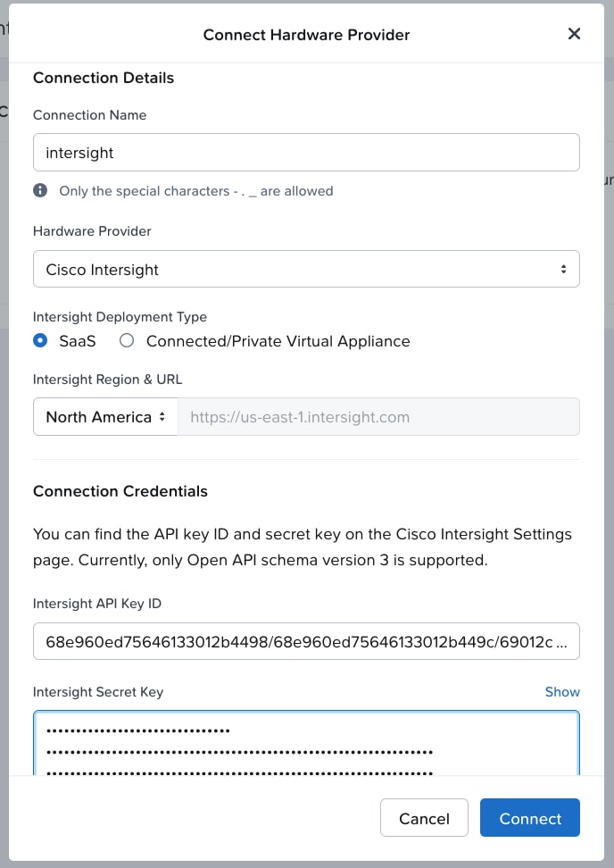Select the SaaS deployment type
Image resolution: width=614 pixels, height=868 pixels.
coord(38,340)
